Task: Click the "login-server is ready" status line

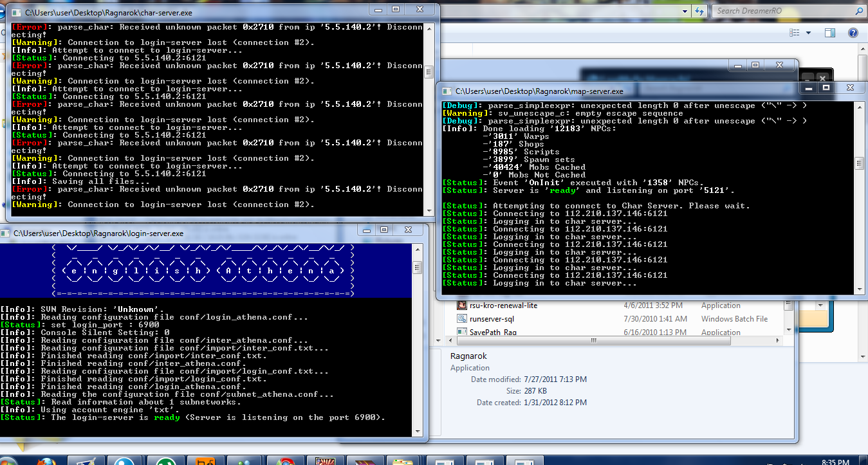Action: 193,417
